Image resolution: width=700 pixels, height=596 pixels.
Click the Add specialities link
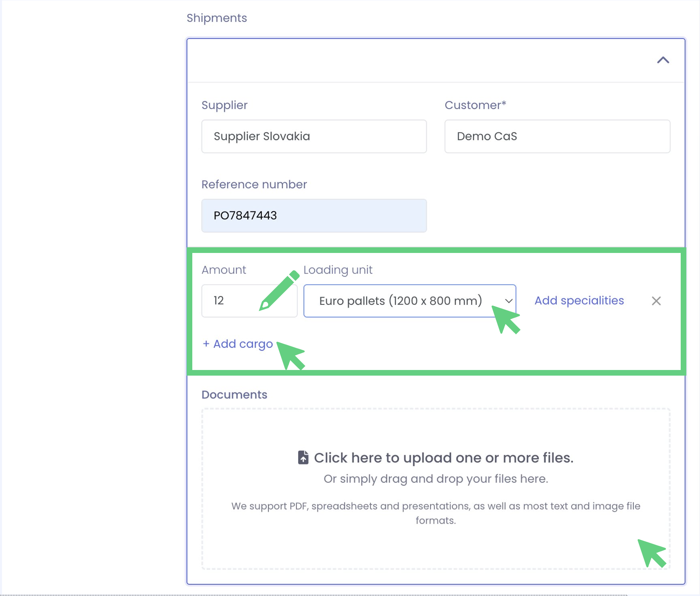point(579,300)
